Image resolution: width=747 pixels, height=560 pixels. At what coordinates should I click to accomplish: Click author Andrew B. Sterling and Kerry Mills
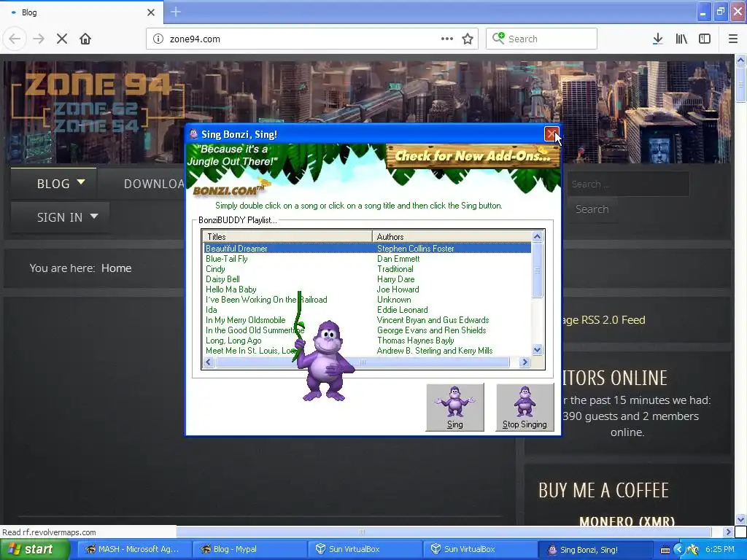tap(435, 351)
